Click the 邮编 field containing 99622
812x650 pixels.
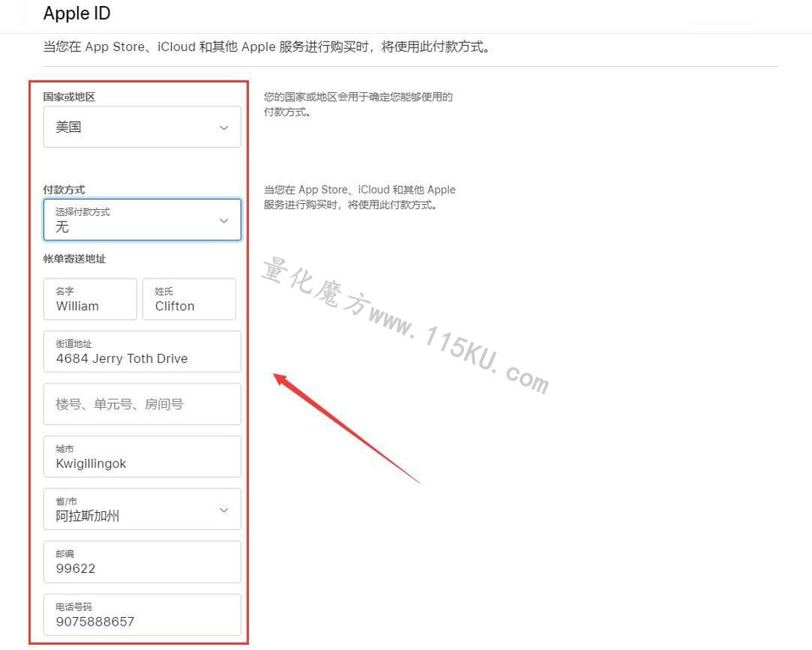coord(142,562)
